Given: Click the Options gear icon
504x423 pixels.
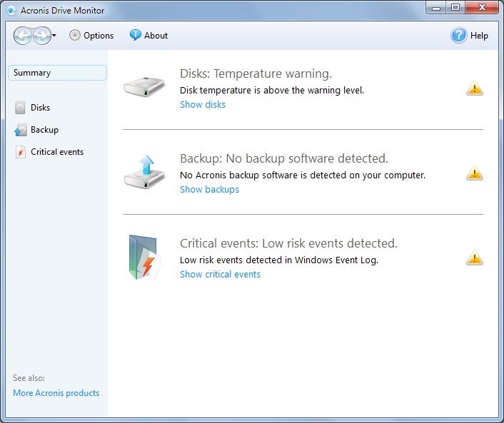Looking at the screenshot, I should pyautogui.click(x=74, y=36).
